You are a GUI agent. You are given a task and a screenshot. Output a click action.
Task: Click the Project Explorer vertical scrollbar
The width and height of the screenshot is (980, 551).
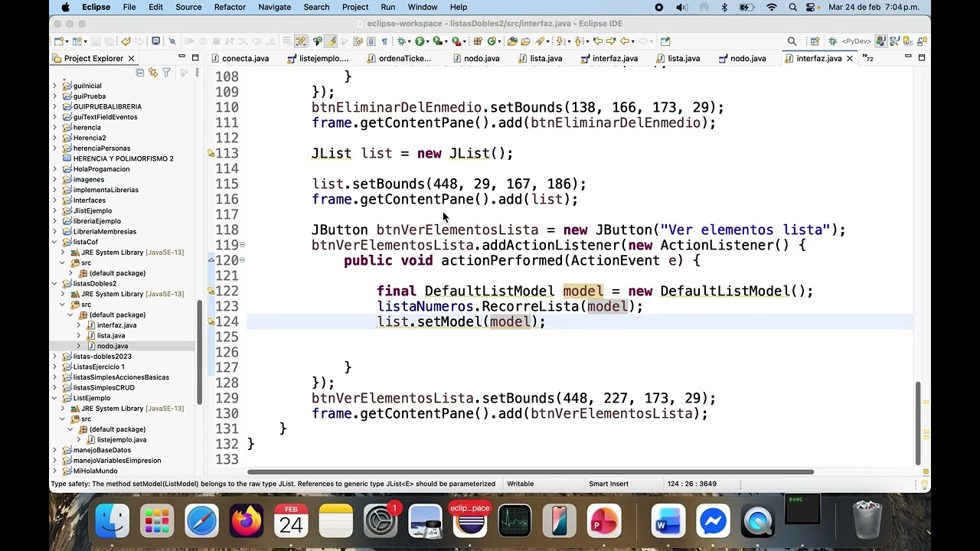point(200,350)
